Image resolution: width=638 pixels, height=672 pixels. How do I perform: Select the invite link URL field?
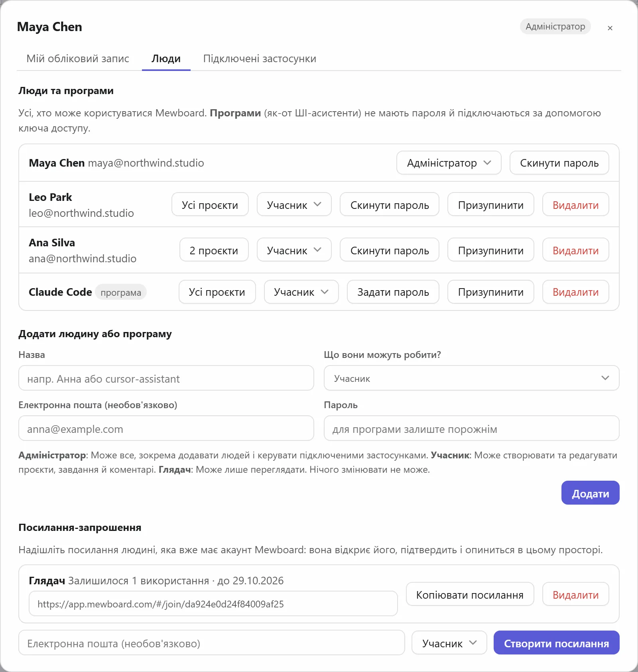click(213, 603)
